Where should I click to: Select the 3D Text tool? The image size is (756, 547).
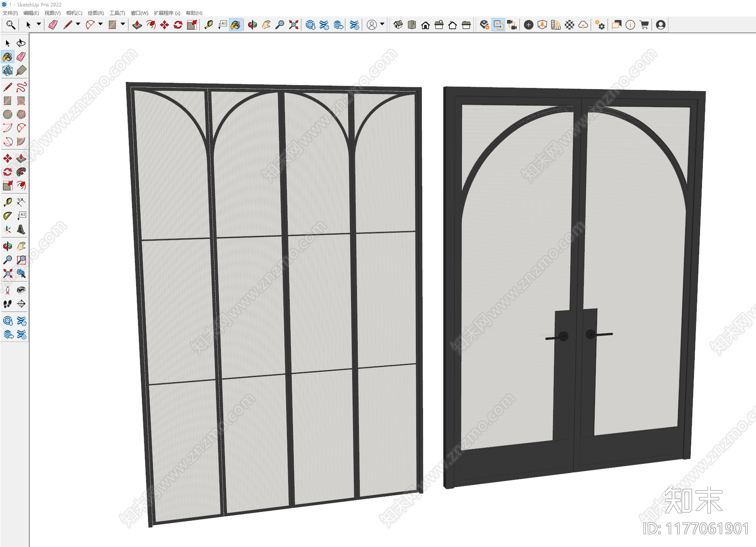click(21, 230)
